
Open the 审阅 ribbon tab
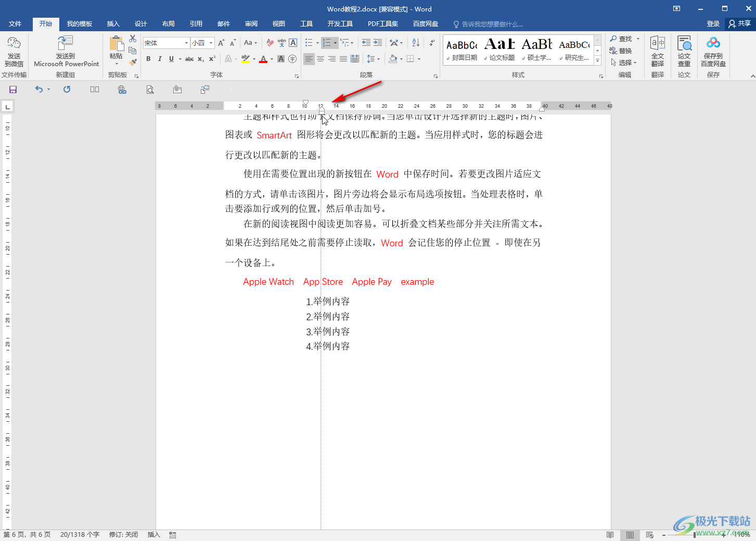click(x=251, y=24)
